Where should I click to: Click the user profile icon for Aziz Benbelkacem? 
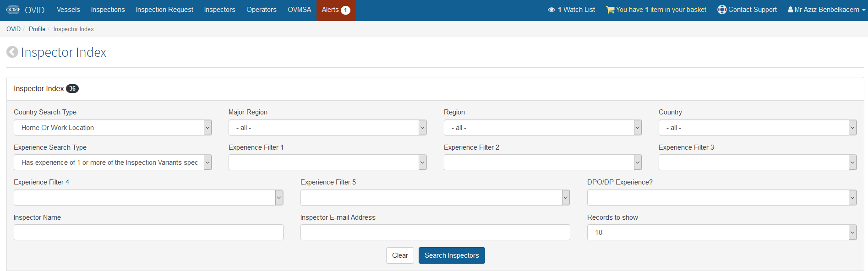coord(790,10)
